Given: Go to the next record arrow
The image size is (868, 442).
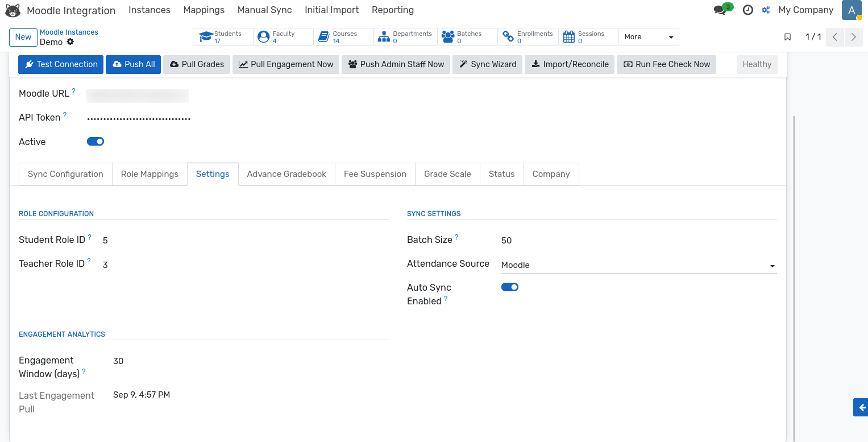Looking at the screenshot, I should click(853, 37).
